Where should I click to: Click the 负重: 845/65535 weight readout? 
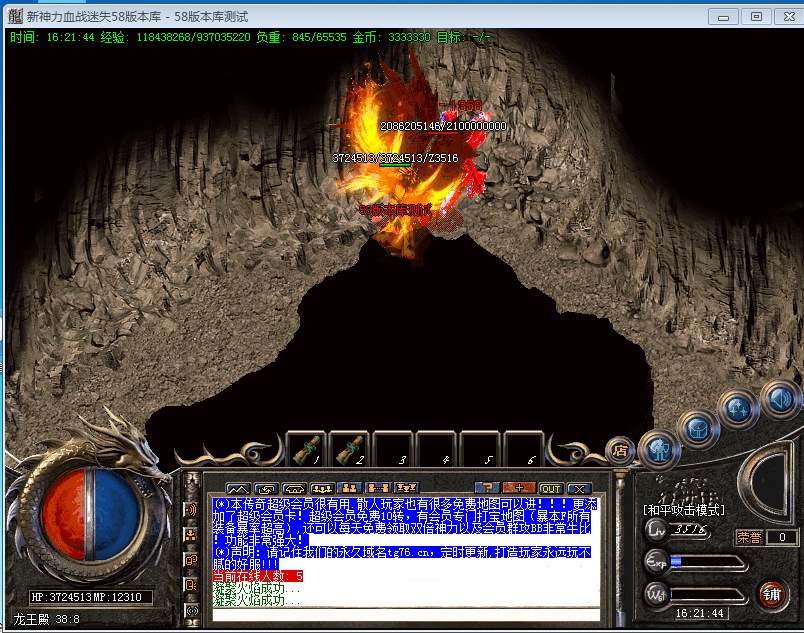pos(302,37)
